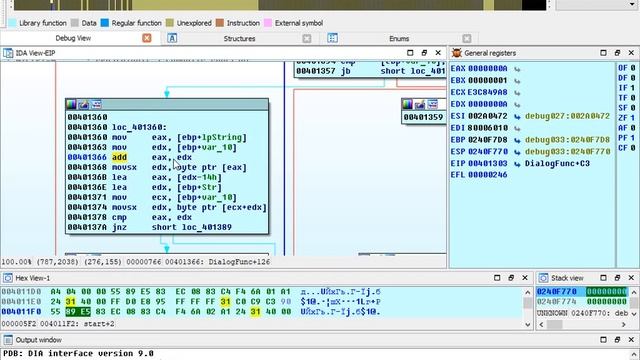Click node color icon on 00401359 block
Viewport: 640px width, 360px height.
pyautogui.click(x=407, y=104)
